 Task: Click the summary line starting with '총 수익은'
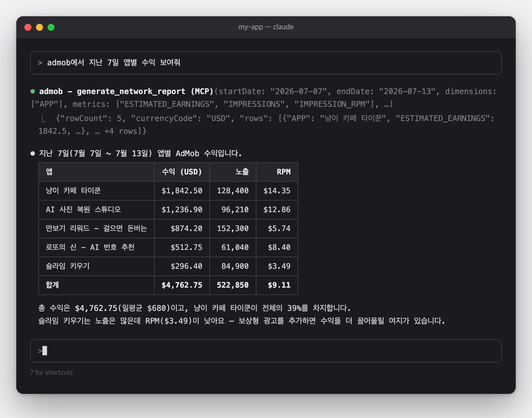point(195,308)
